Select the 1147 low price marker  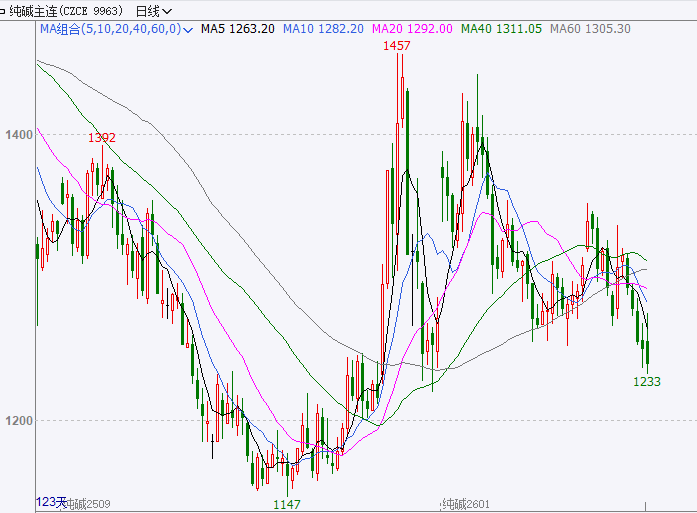pyautogui.click(x=287, y=504)
